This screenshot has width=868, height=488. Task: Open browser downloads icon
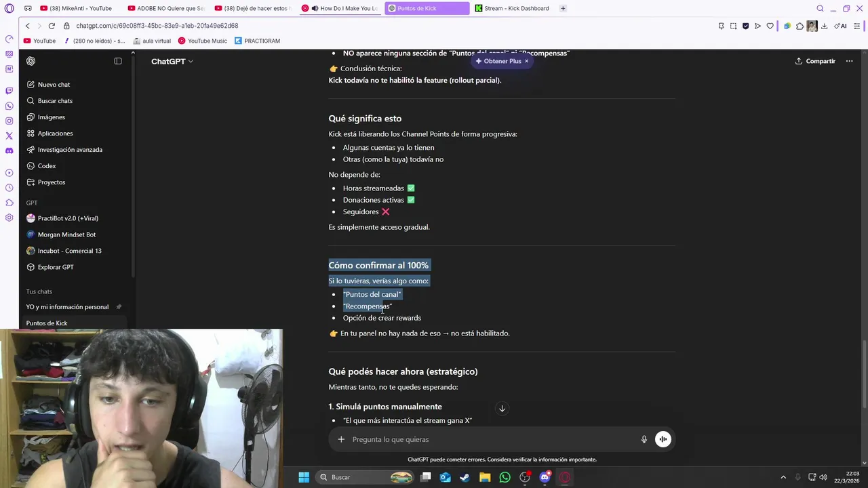coord(824,26)
